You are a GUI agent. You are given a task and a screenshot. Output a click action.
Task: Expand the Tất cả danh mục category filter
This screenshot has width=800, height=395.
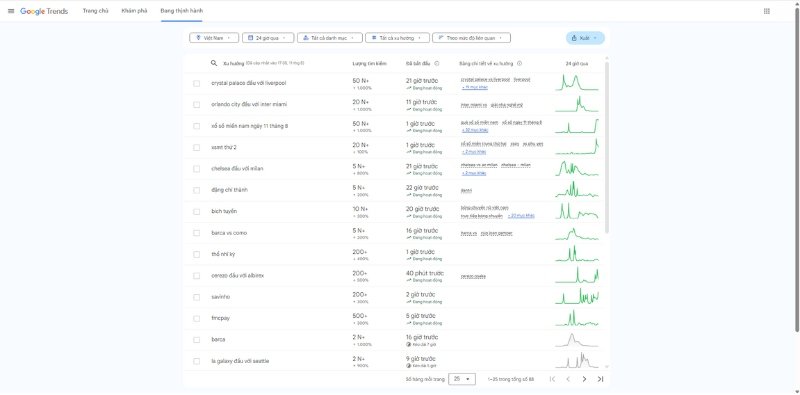(x=330, y=38)
